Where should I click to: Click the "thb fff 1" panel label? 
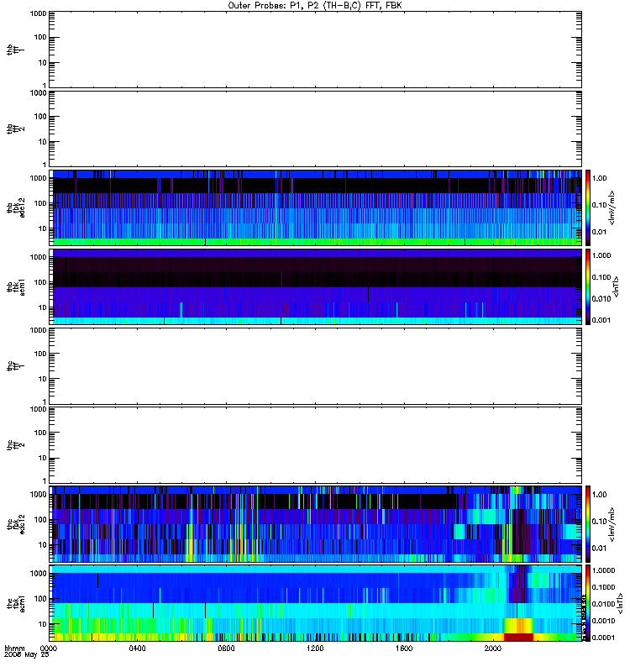[15, 50]
